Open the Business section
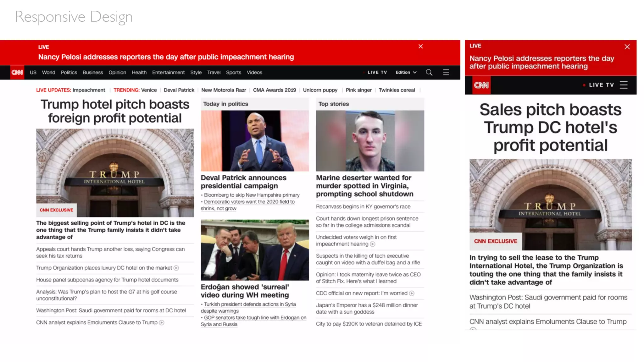 93,72
